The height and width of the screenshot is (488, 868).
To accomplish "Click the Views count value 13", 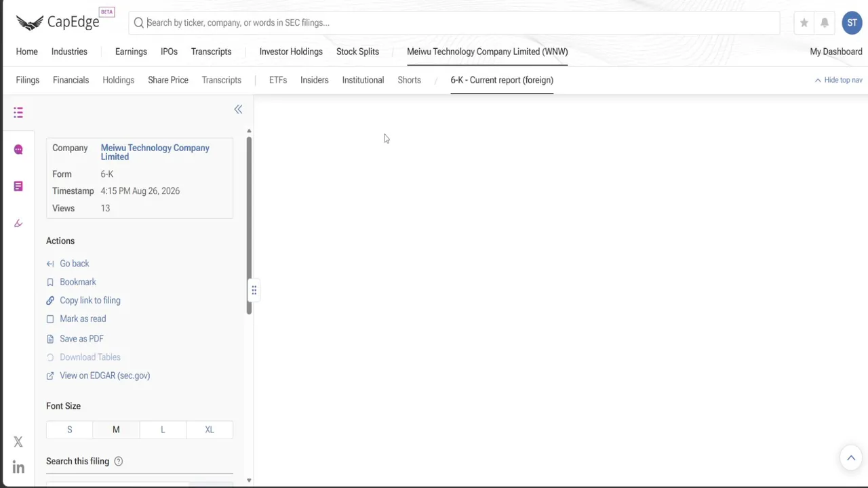I will pos(105,208).
